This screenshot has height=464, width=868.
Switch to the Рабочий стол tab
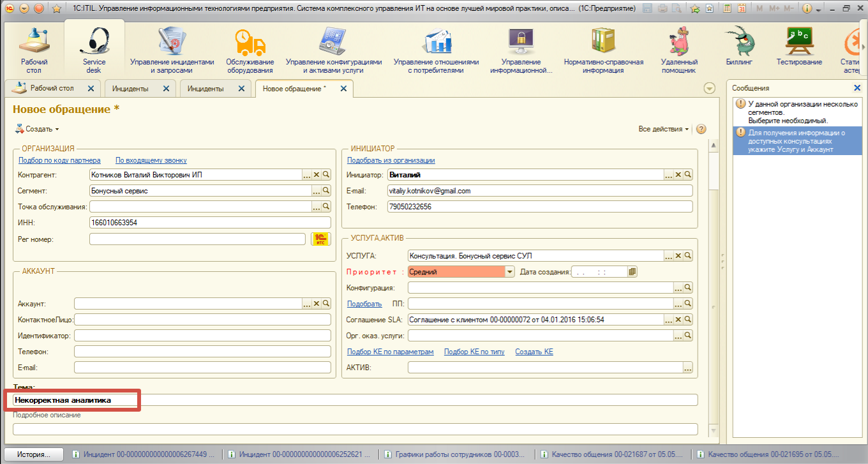(x=52, y=89)
